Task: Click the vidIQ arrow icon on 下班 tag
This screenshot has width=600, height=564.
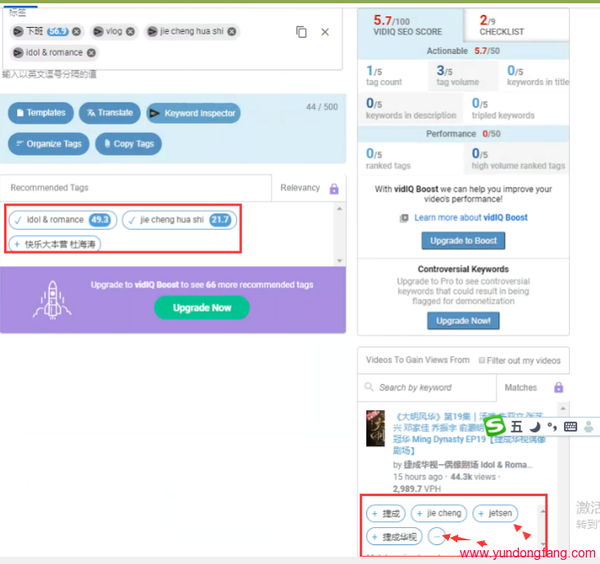Action: [18, 31]
